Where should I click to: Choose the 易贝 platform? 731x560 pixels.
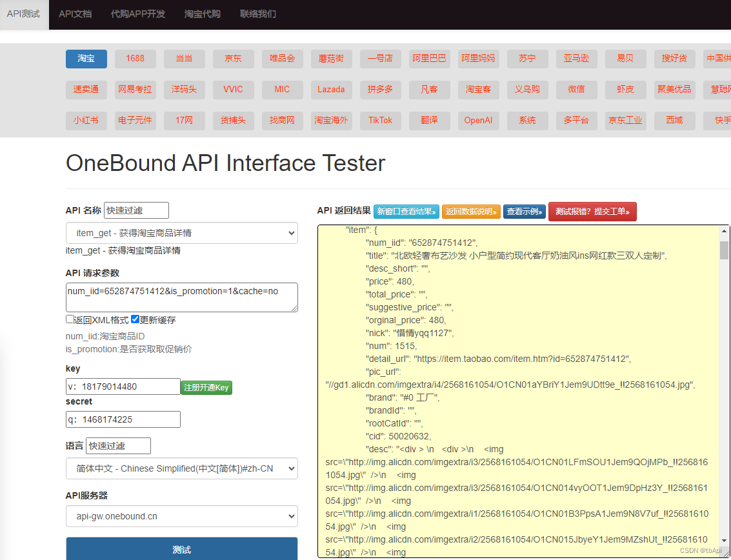click(626, 59)
